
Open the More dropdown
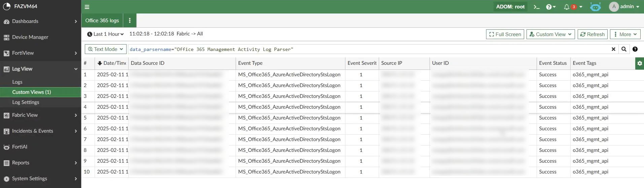625,34
